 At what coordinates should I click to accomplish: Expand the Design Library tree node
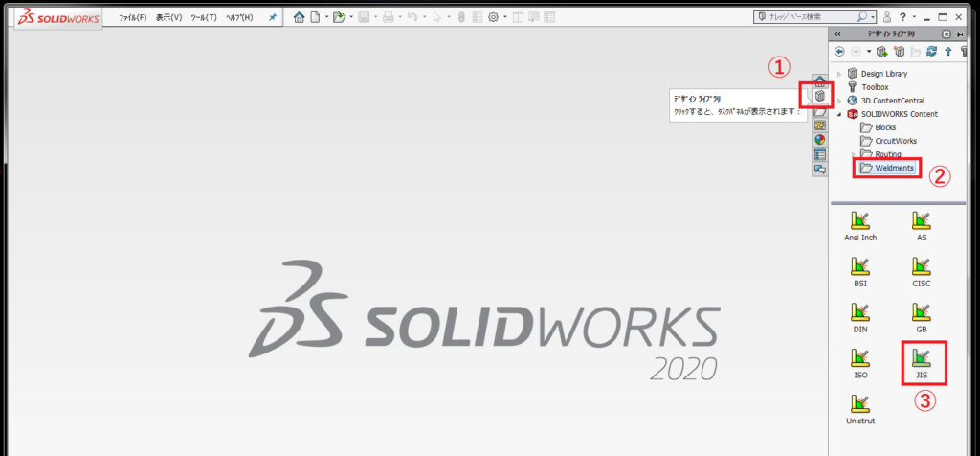click(838, 74)
